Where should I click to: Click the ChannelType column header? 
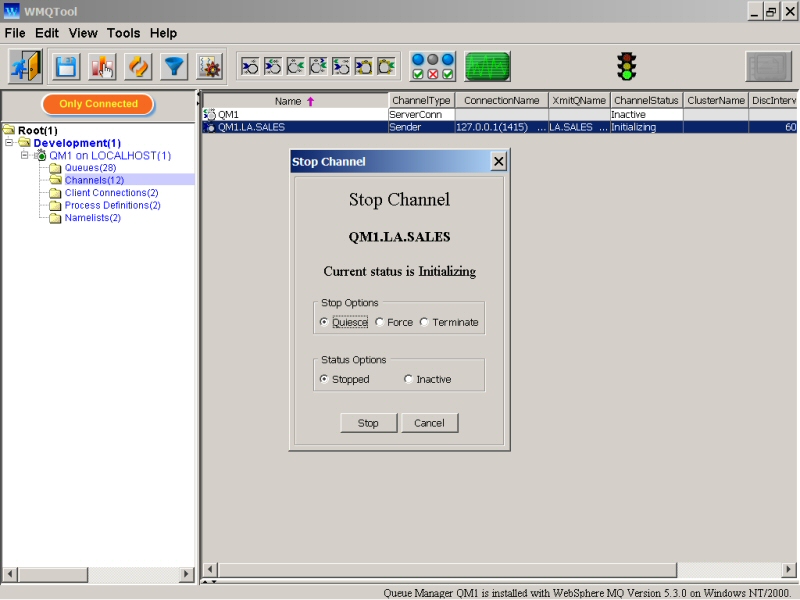tap(421, 101)
